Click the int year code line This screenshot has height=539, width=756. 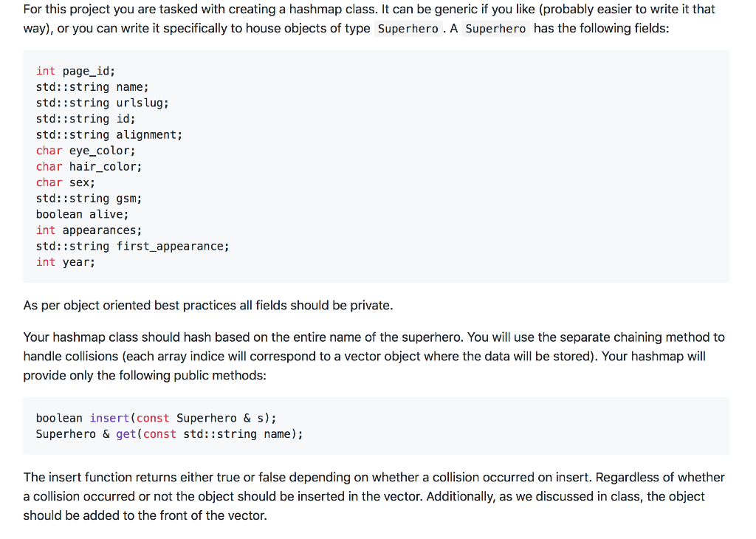[x=66, y=262]
